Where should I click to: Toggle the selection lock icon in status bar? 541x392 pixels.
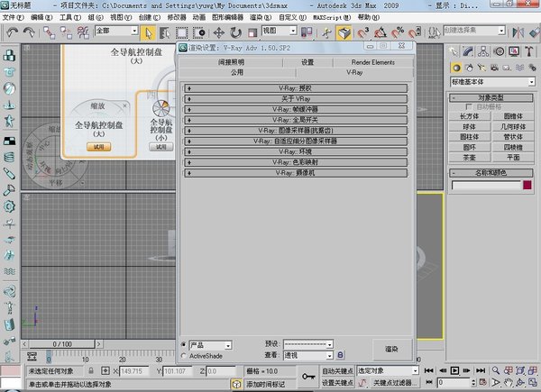(91, 370)
